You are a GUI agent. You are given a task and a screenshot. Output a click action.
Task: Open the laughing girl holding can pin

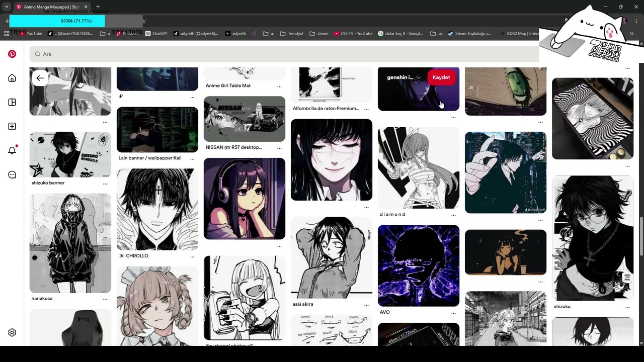245,298
